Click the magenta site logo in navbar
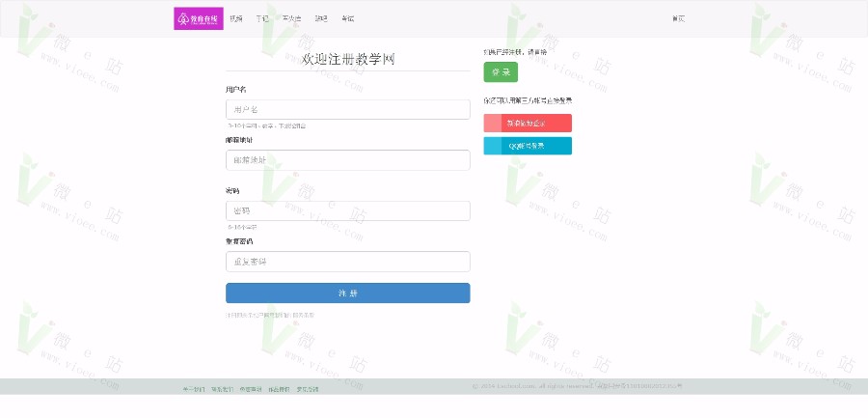The height and width of the screenshot is (418, 868). [x=198, y=18]
